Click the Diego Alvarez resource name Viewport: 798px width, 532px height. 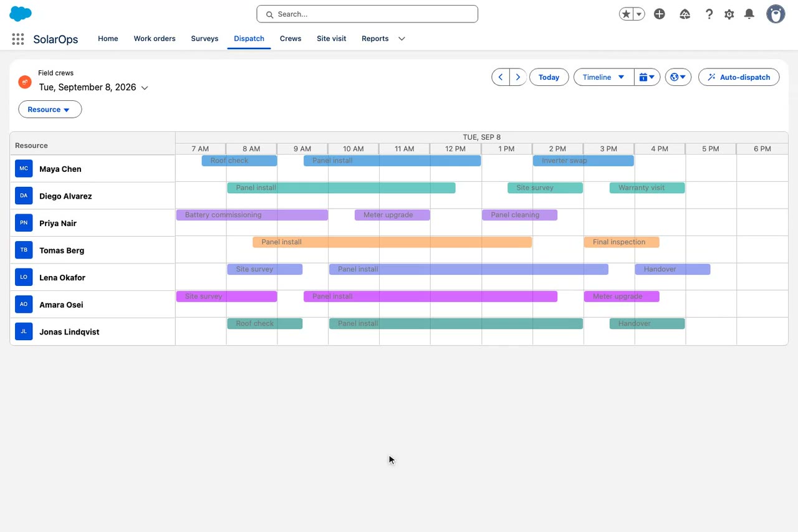[x=65, y=196]
